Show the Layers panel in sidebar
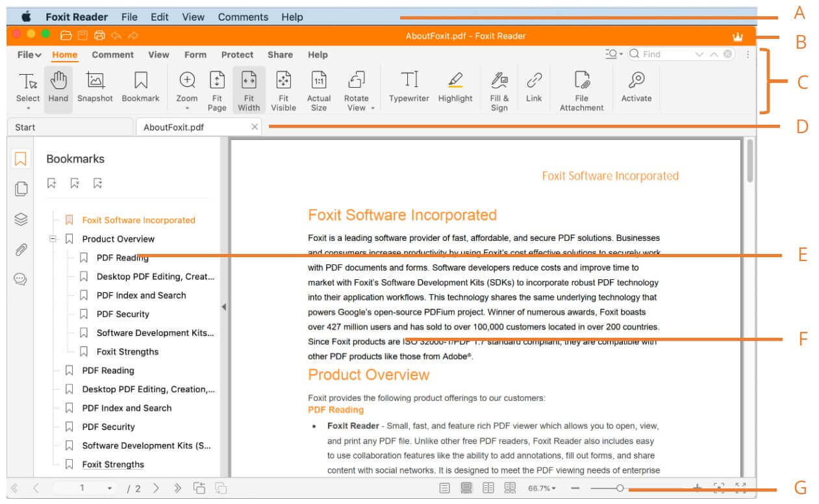The height and width of the screenshot is (504, 819). (21, 220)
